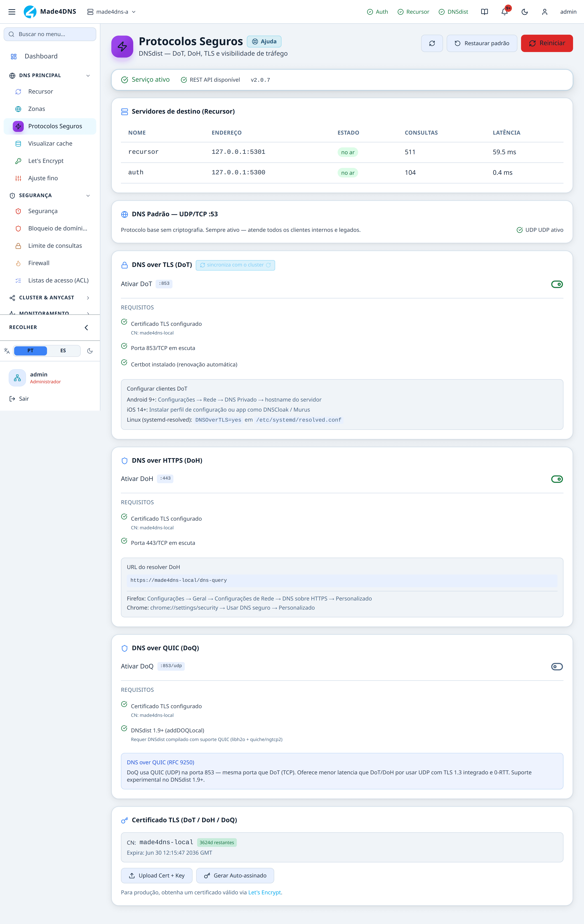Open the hamburger menu icon
This screenshot has height=924, width=584.
pos(12,12)
